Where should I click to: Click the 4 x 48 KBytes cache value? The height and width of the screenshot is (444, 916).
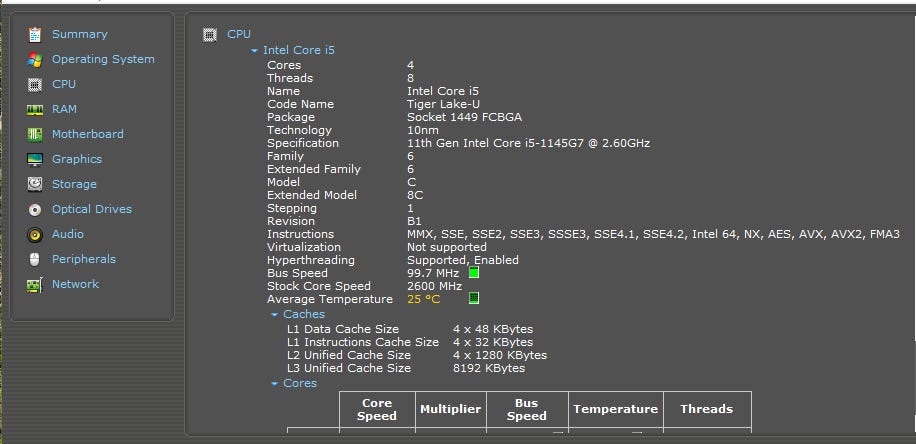(492, 329)
